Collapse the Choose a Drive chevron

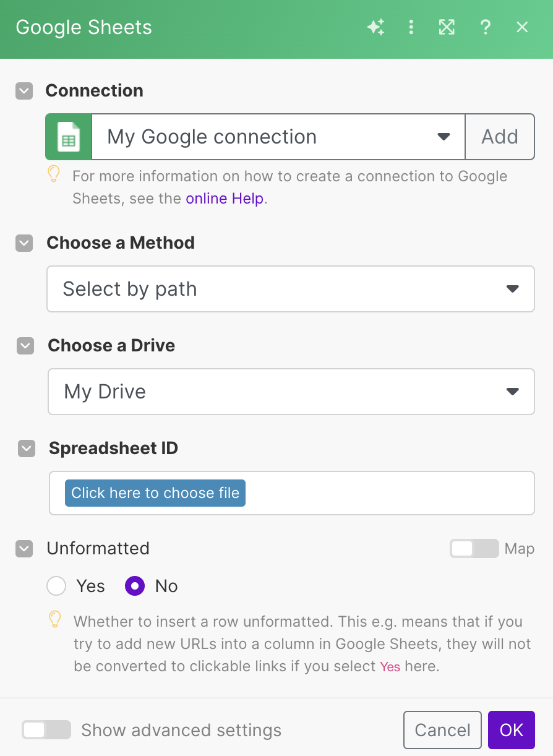pyautogui.click(x=25, y=346)
